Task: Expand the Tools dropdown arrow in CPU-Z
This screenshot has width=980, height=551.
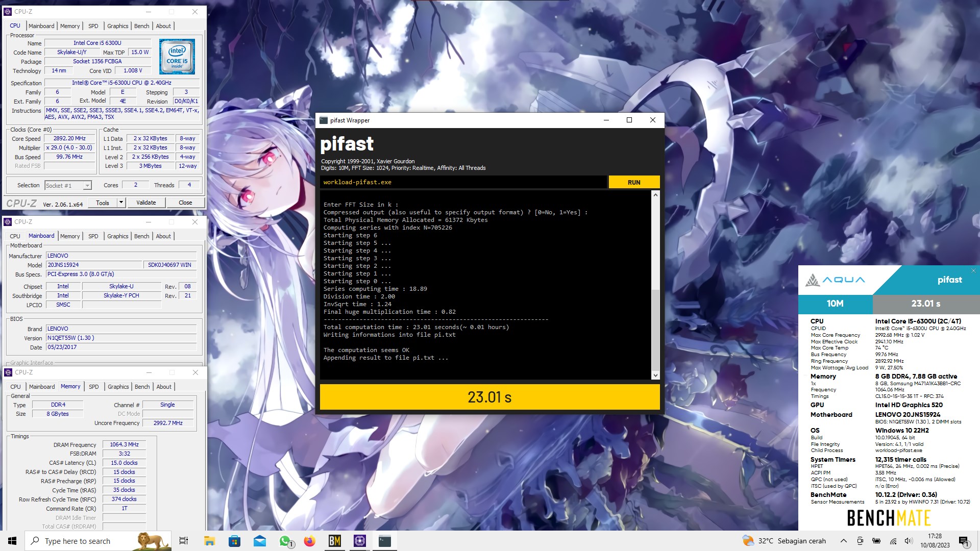Action: tap(121, 203)
